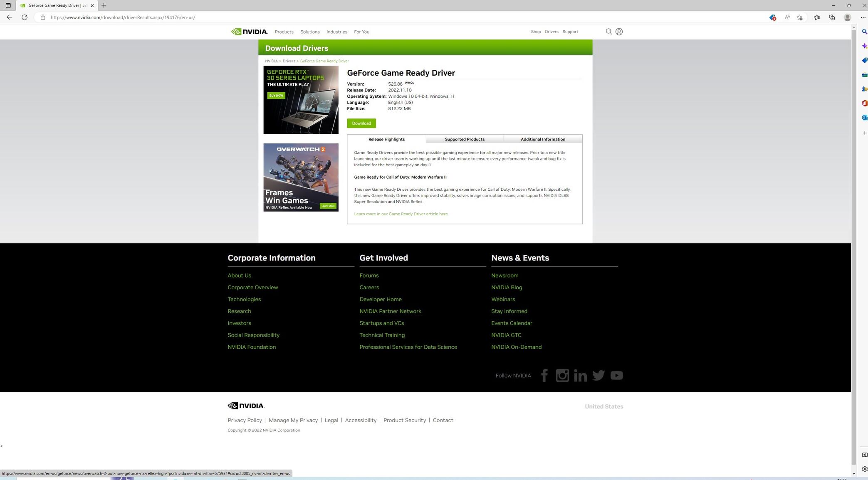Click the browser back arrow
Image resolution: width=868 pixels, height=480 pixels.
coord(9,17)
